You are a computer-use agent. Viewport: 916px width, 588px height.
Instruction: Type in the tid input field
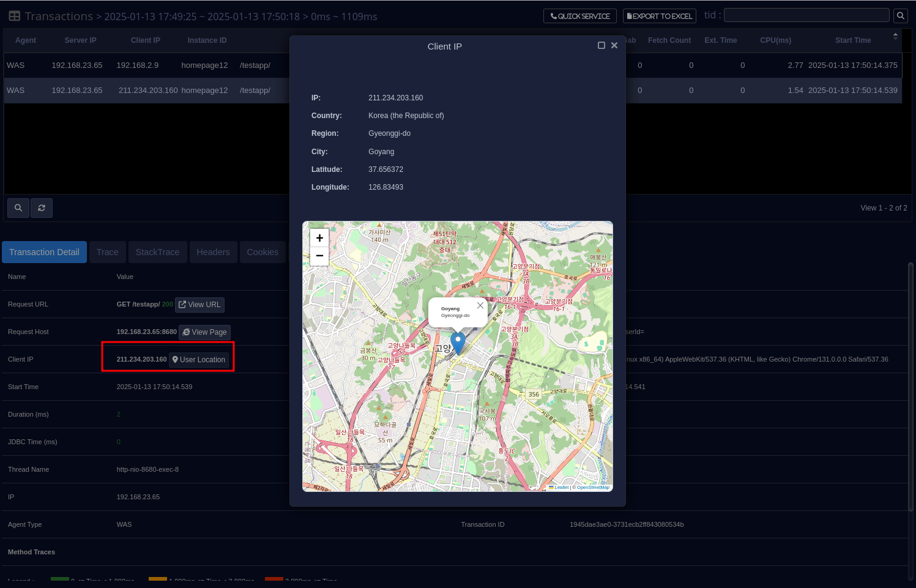point(806,15)
